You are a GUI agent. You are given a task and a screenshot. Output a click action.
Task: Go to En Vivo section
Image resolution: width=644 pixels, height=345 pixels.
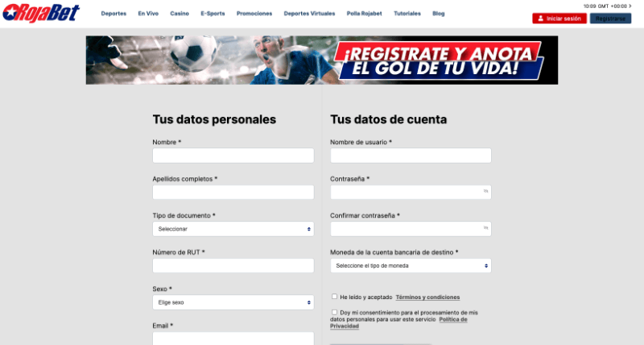coord(148,14)
